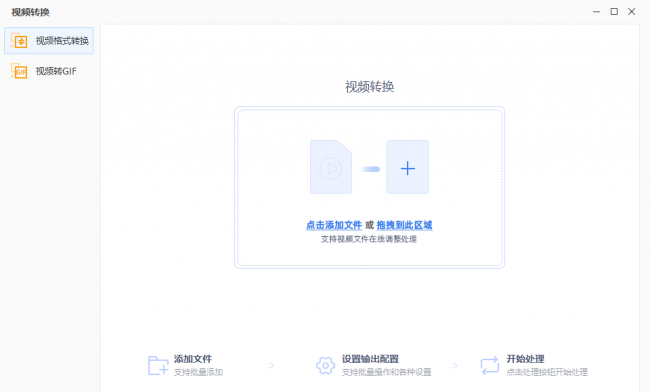Switch to the 视频转GIF tab
The image size is (650, 392).
[x=49, y=71]
